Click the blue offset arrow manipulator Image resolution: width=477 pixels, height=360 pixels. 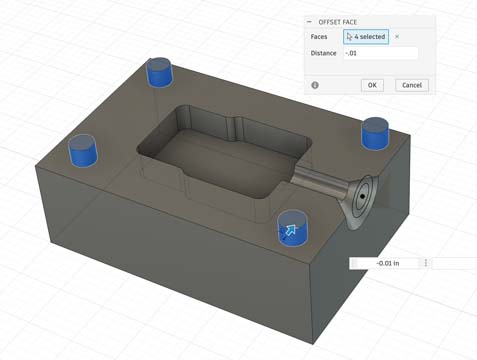(x=290, y=231)
